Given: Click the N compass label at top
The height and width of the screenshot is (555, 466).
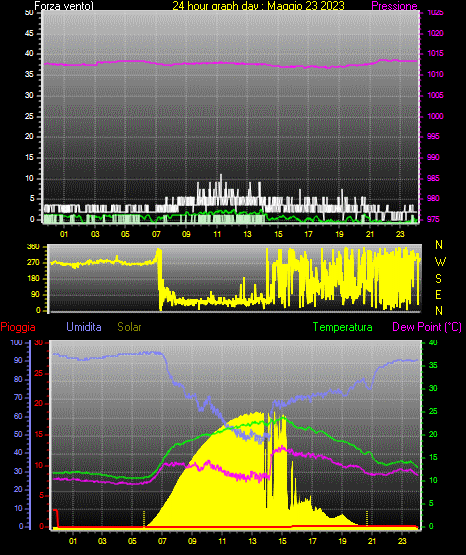Looking at the screenshot, I should click(x=439, y=245).
